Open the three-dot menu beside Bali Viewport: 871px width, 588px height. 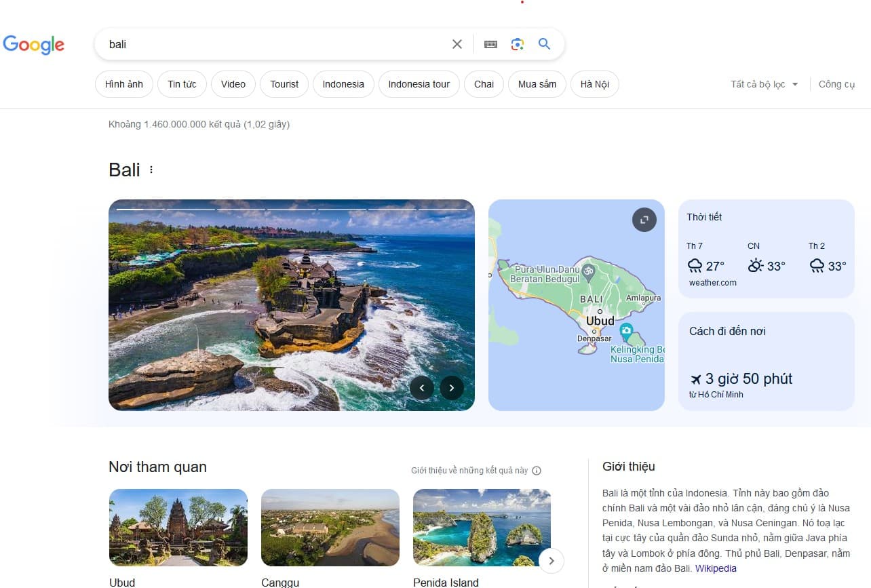[x=151, y=170]
